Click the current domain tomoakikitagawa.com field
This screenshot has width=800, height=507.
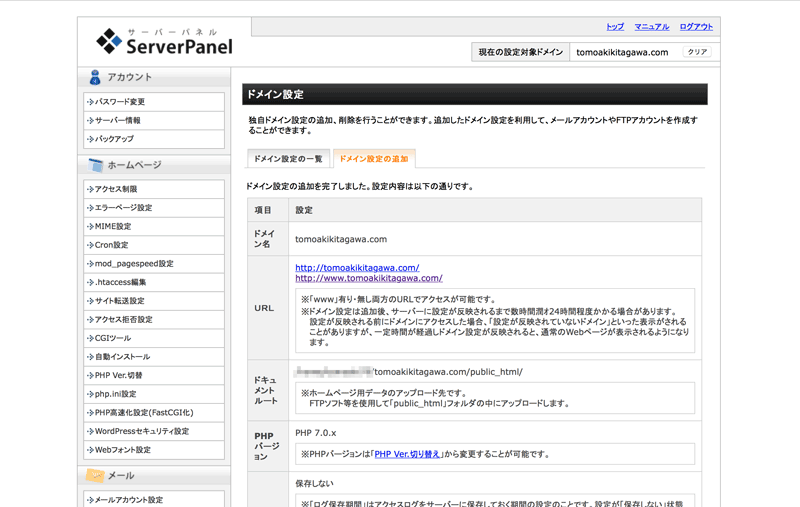click(x=622, y=52)
